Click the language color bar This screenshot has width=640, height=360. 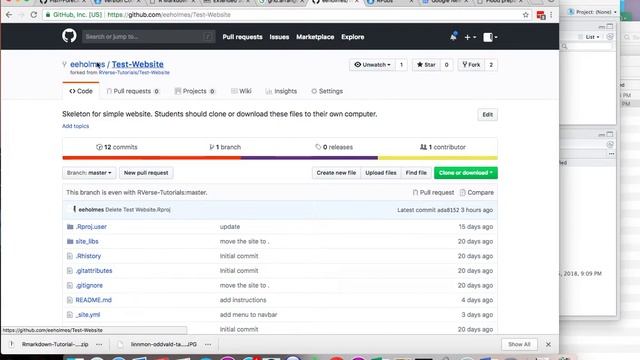click(280, 158)
